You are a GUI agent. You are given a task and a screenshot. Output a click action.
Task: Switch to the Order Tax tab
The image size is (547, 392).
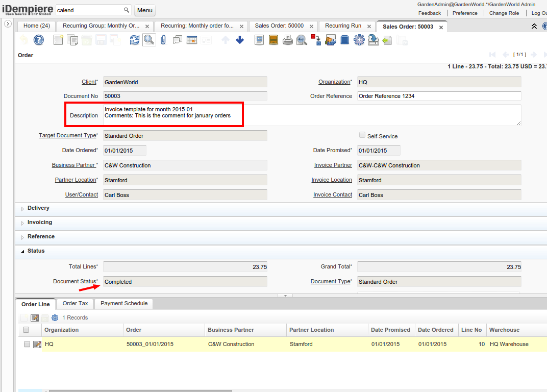tap(75, 304)
